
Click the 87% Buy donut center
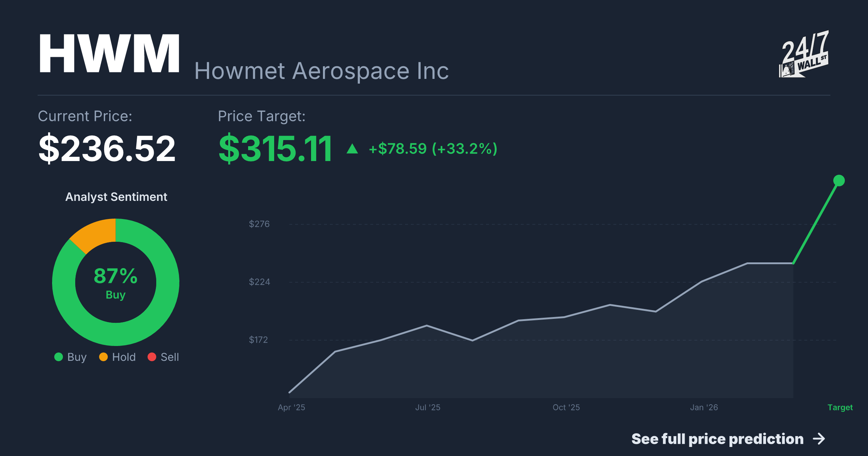pos(116,283)
